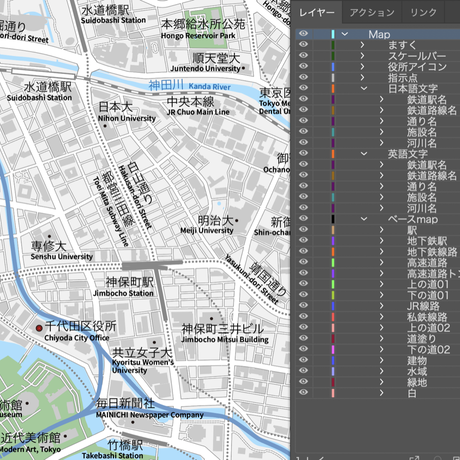
Task: Expand the 私鉄線路 sublayer
Action: tap(382, 317)
